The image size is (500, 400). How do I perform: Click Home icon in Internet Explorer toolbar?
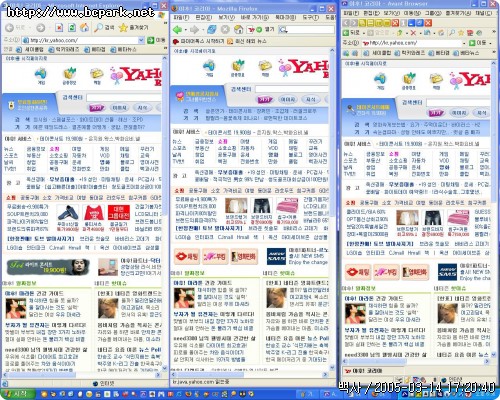pos(84,28)
